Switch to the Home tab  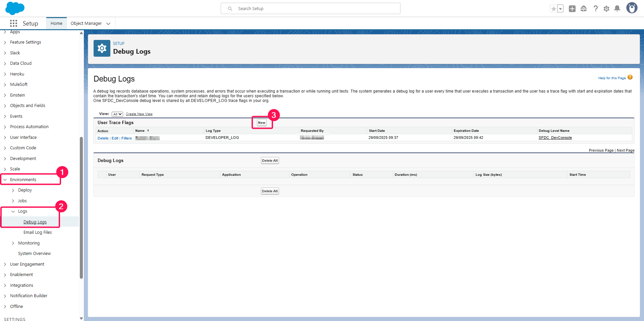coord(56,23)
